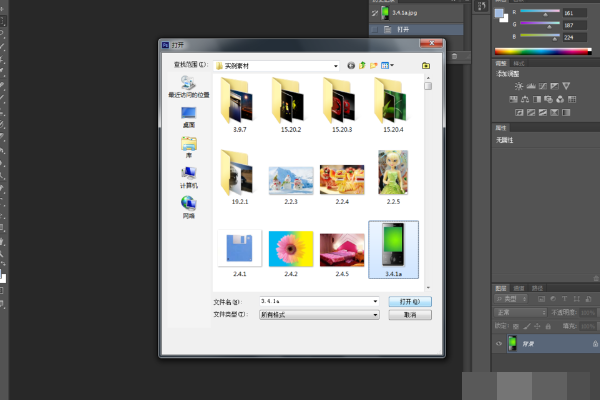Screen dimensions: 600x400
Task: Add a Photo Filter adjustment
Action: (x=548, y=100)
